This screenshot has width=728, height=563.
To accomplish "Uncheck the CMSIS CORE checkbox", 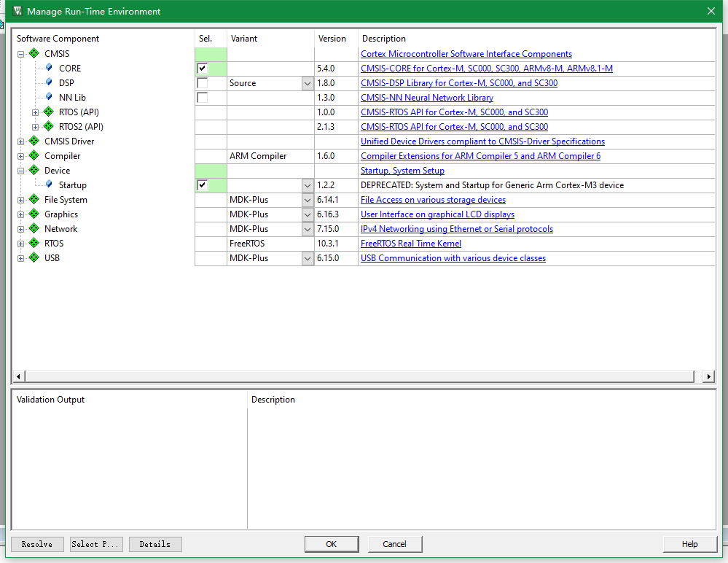I will pos(203,69).
